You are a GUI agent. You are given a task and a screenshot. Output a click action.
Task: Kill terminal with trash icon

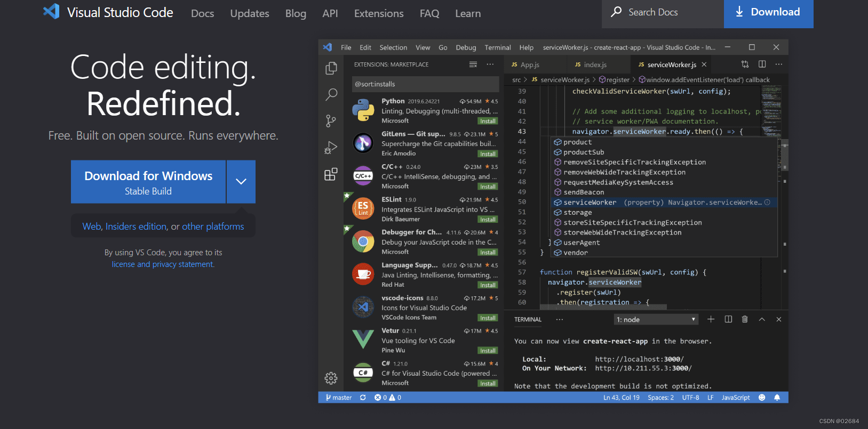745,319
